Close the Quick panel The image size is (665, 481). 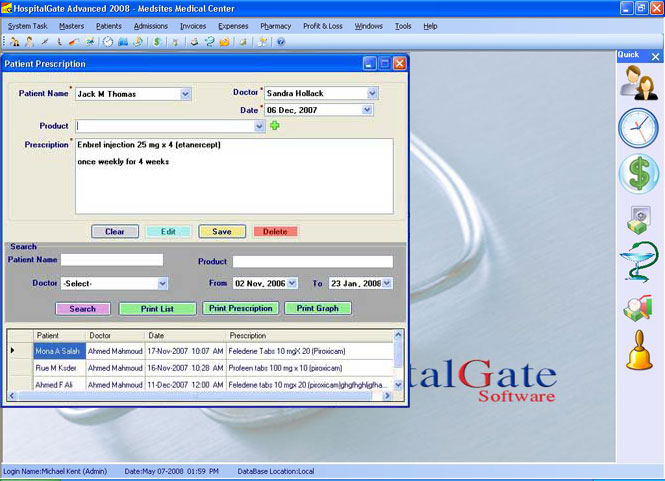coord(656,56)
